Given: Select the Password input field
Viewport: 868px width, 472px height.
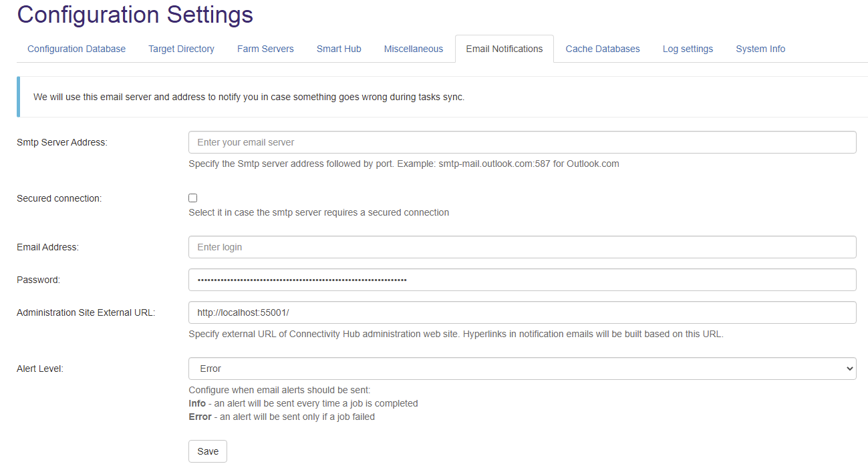Looking at the screenshot, I should tap(522, 280).
